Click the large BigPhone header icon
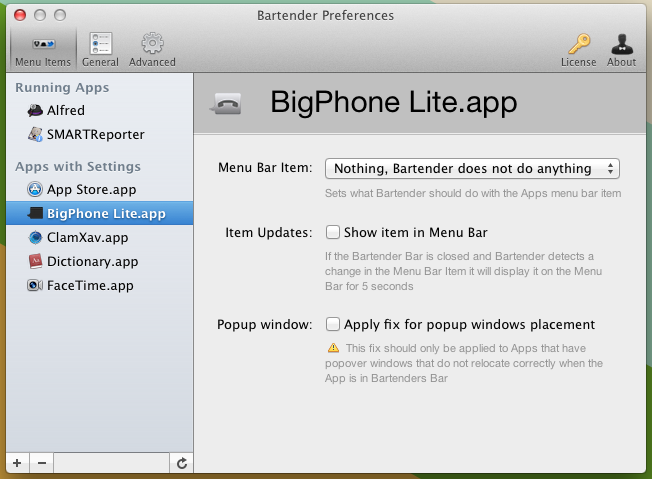The image size is (652, 479). [x=226, y=104]
